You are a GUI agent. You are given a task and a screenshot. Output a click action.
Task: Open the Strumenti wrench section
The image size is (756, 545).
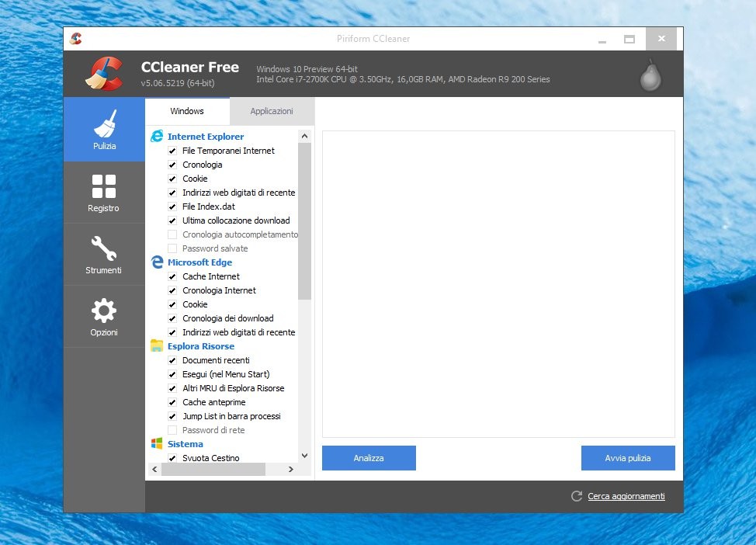tap(104, 255)
